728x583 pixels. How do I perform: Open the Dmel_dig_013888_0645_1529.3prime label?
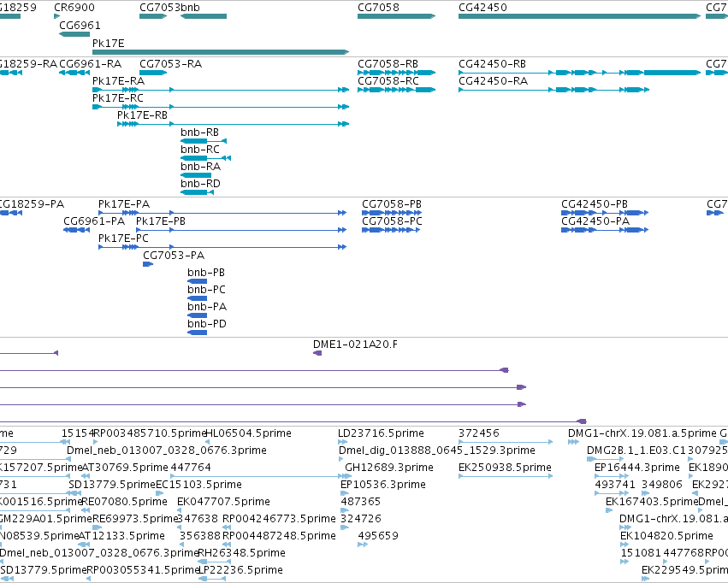[437, 450]
